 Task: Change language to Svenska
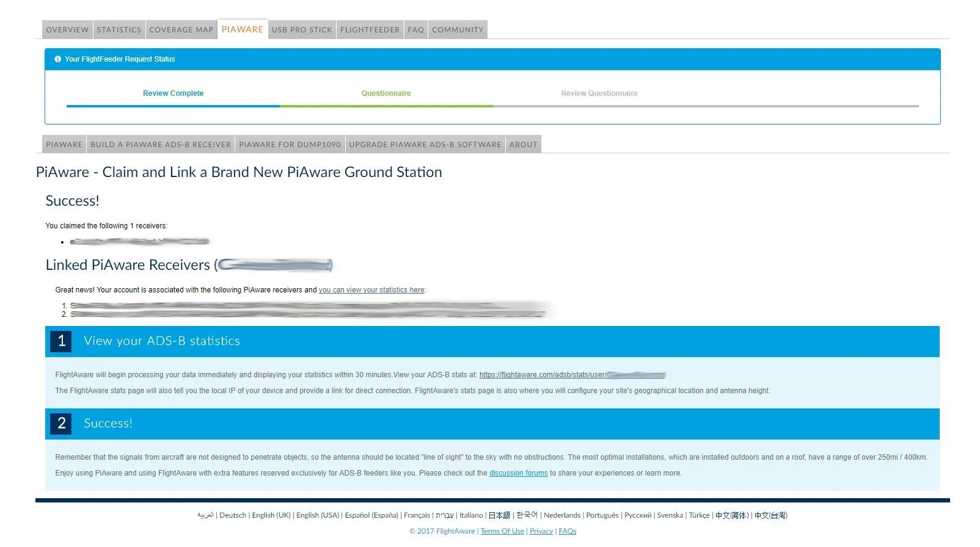click(670, 515)
